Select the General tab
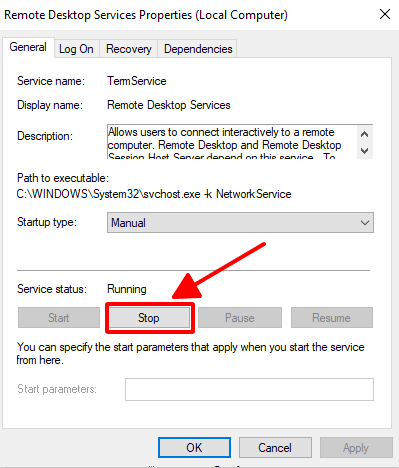Viewport: 399px width, 468px height. point(28,47)
